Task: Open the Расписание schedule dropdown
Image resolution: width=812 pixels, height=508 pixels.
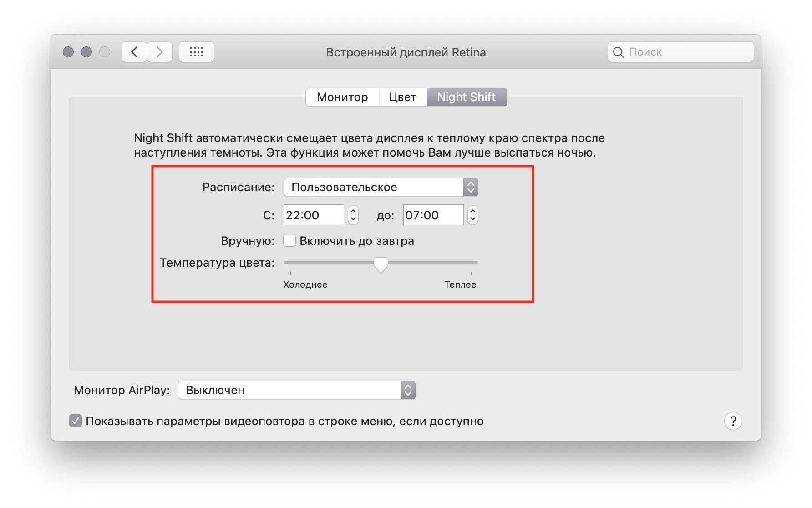Action: [x=381, y=187]
